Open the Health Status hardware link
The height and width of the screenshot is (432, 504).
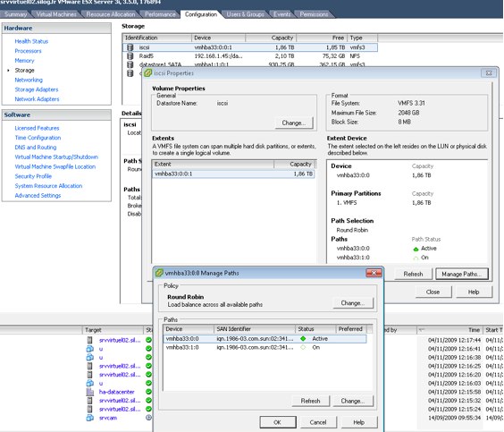[x=31, y=41]
